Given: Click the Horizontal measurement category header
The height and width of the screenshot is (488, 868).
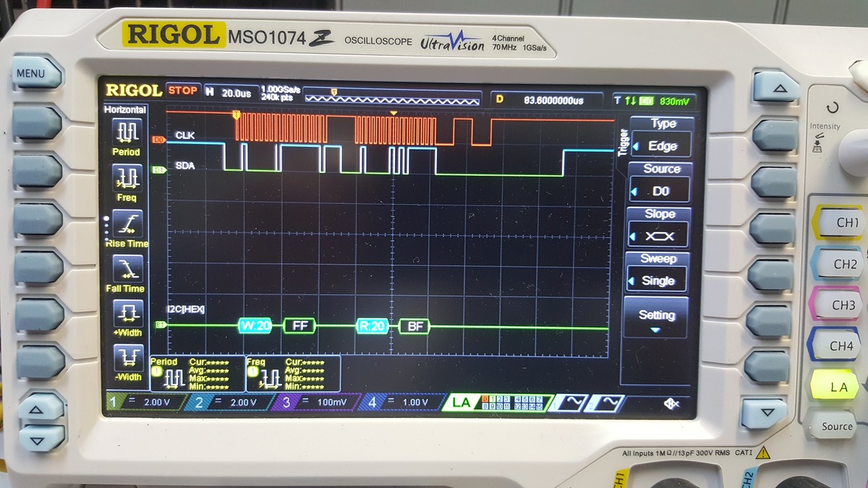Looking at the screenshot, I should pos(124,109).
